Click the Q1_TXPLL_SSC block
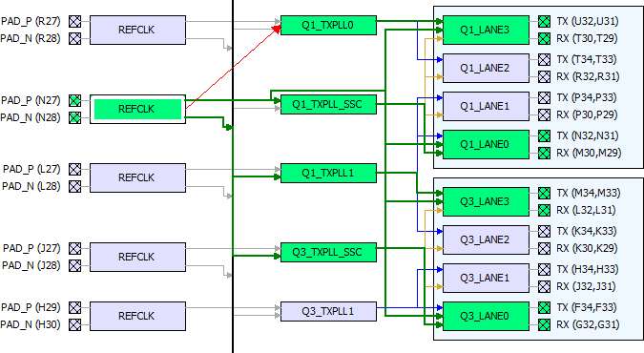Screen dimensions: 644x353 tap(328, 104)
